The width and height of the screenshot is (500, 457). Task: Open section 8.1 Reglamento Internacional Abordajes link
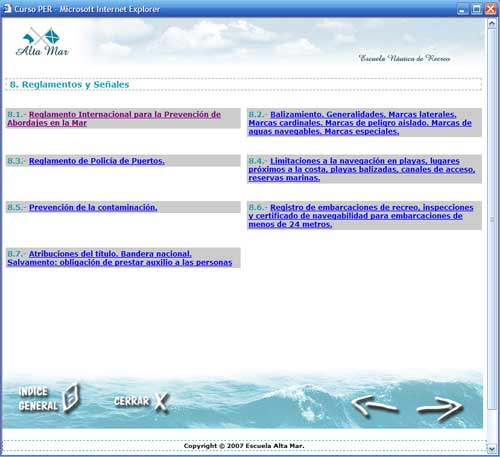tap(114, 119)
